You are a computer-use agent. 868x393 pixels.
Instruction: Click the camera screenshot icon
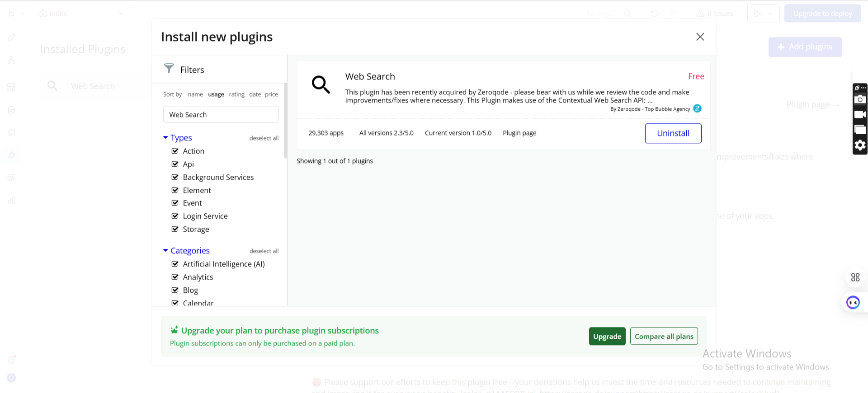[859, 100]
